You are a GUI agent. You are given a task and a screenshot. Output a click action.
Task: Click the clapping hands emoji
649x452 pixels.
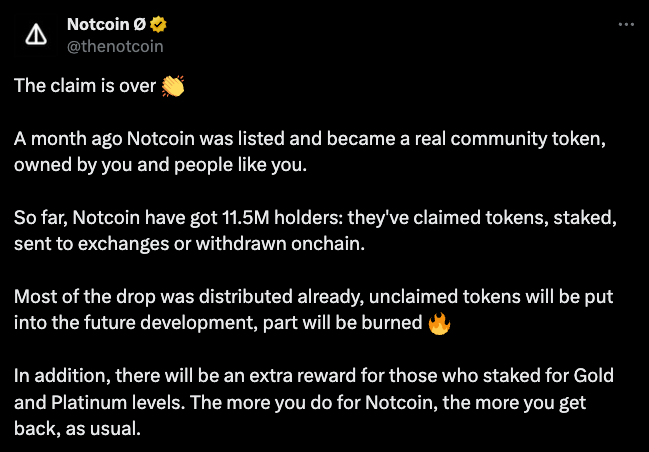tap(173, 86)
